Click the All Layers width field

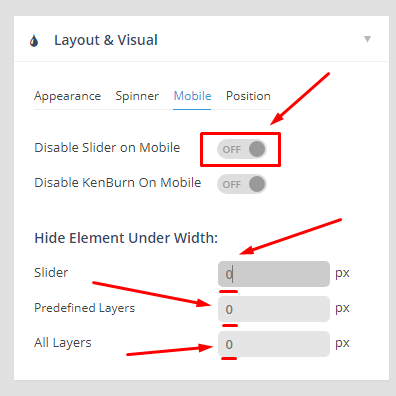click(x=274, y=344)
